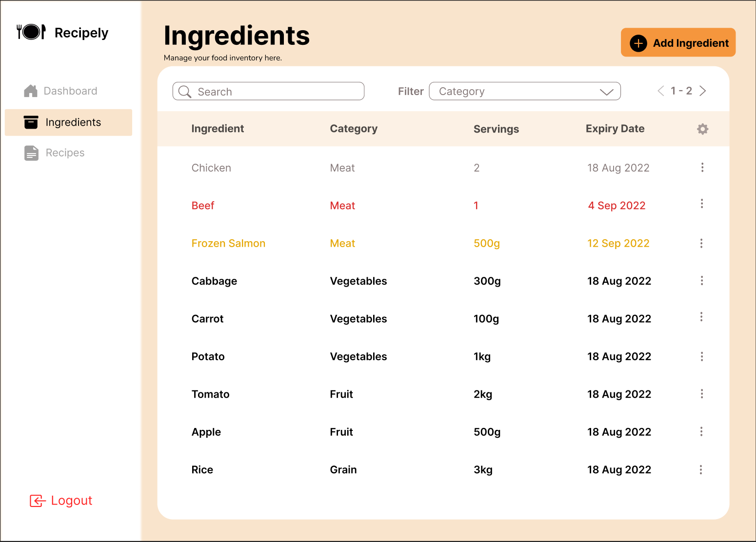The height and width of the screenshot is (542, 756).
Task: Click the page indicator '1 - 2'
Action: 681,91
